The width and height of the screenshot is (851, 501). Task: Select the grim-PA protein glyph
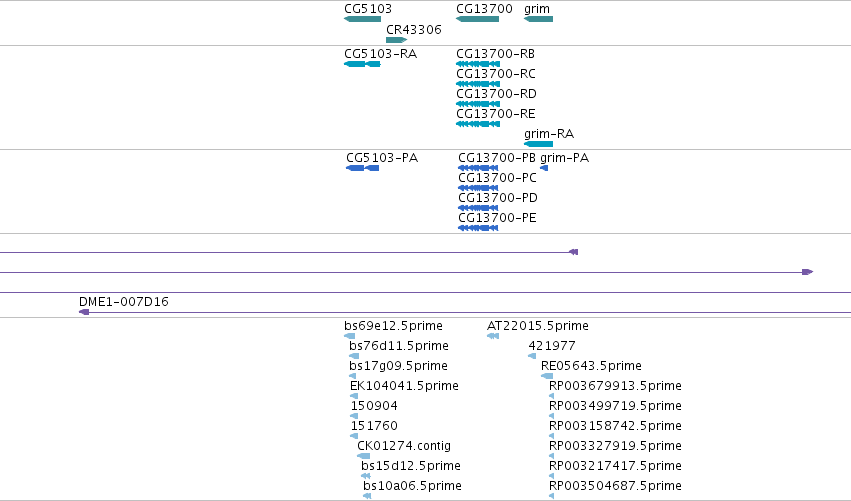click(x=544, y=168)
